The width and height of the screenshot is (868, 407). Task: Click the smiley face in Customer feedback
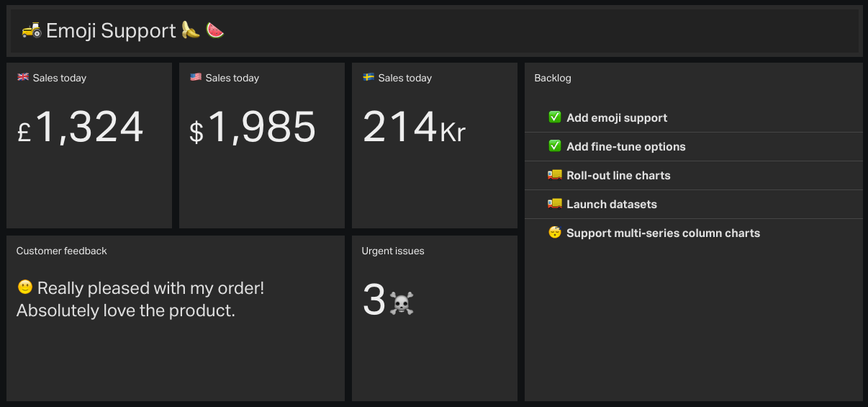(25, 287)
